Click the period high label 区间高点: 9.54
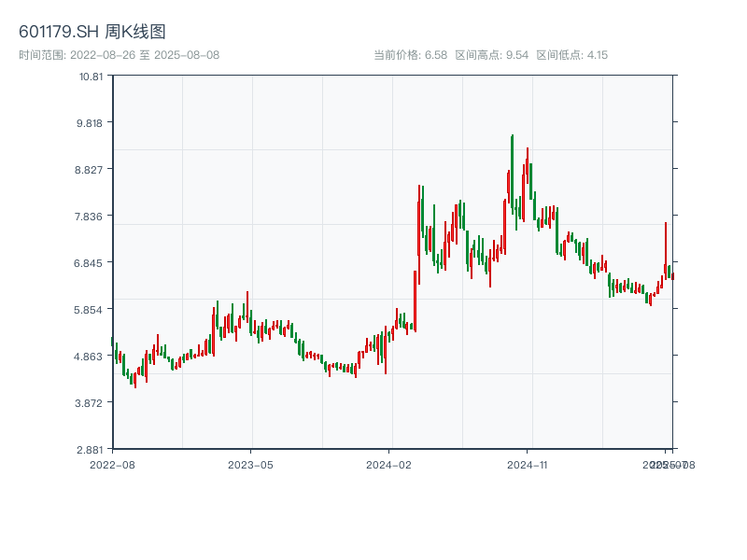Image resolution: width=747 pixels, height=560 pixels. pyautogui.click(x=492, y=55)
